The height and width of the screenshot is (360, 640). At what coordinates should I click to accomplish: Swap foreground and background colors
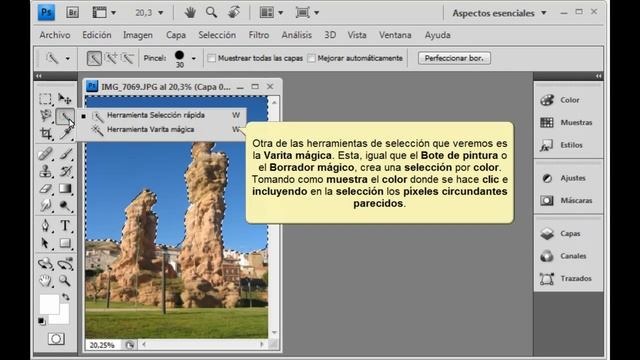(65, 297)
